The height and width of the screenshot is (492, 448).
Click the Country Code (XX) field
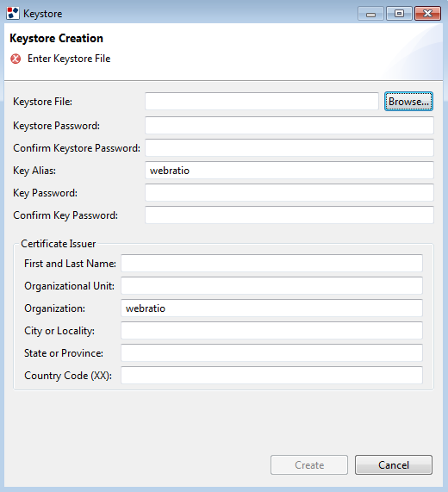272,376
